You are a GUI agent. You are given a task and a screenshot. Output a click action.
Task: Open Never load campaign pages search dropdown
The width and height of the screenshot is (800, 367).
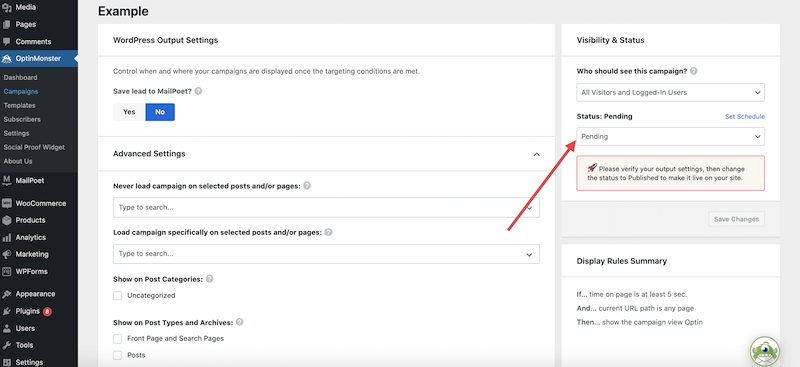click(326, 208)
